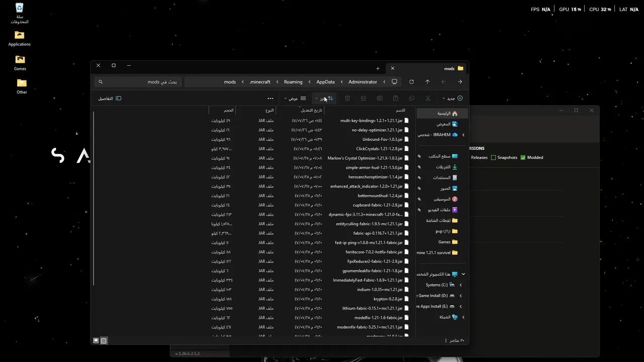Expand Apps Install (E:) drive node
The image size is (644, 362).
pyautogui.click(x=460, y=306)
